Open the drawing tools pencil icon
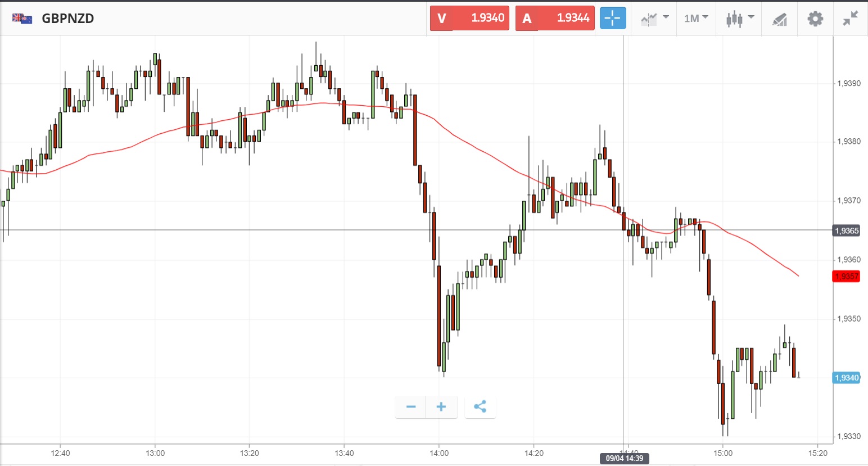Viewport: 868px width, 466px height. pyautogui.click(x=779, y=19)
